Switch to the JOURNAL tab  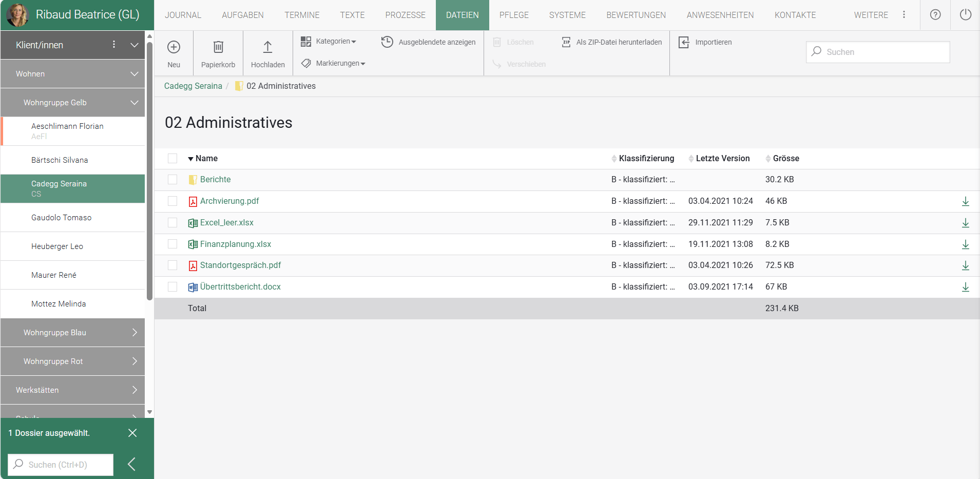coord(183,15)
